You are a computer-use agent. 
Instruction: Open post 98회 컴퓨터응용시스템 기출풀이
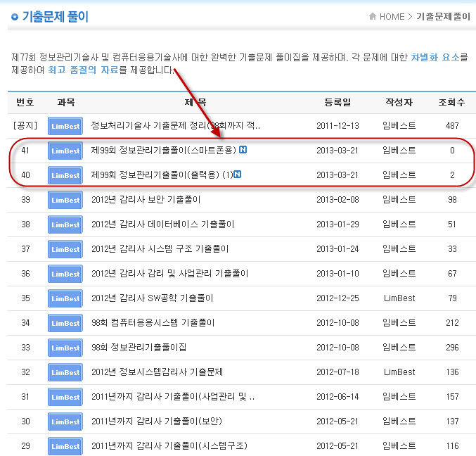[153, 322]
